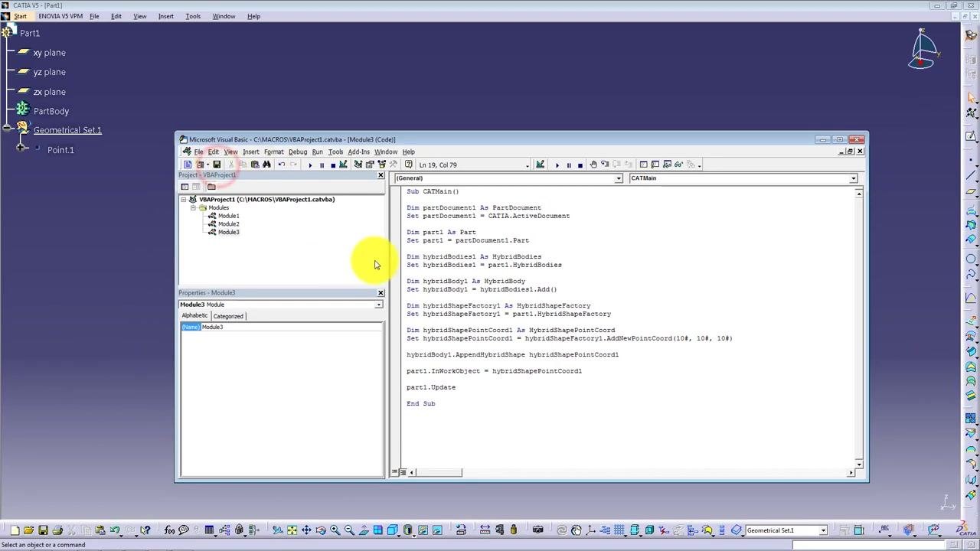
Task: Select Point.1 in the CATIA specification tree
Action: pos(60,150)
